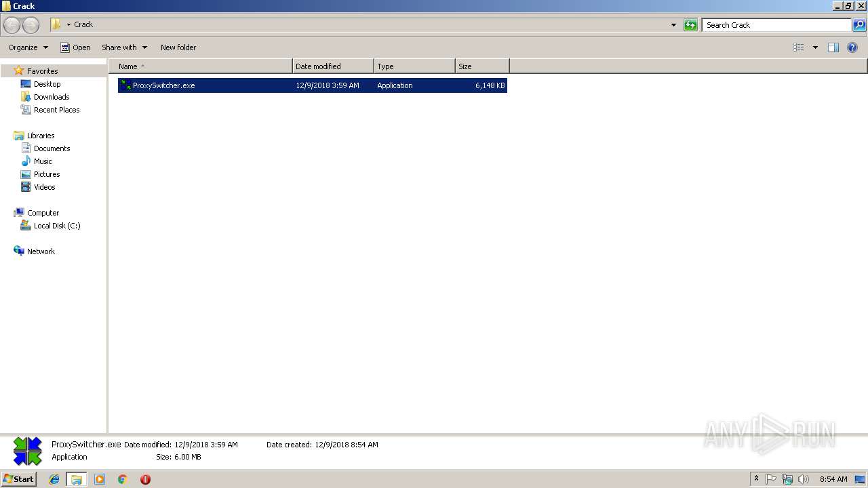Open Favorites star in navigation pane
Viewport: 868px width, 488px height.
19,70
